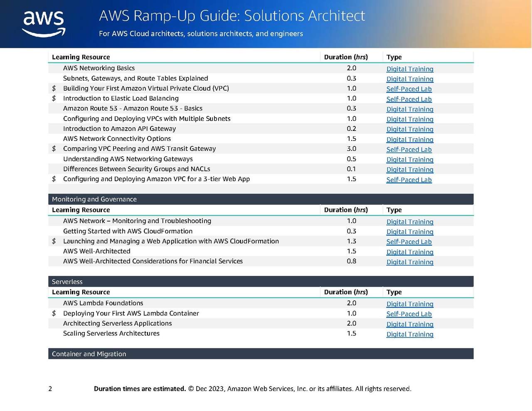This screenshot has height=411, width=532.
Task: Click 'Subnets, Gateways, and Route Tables Explained' title
Action: (x=135, y=78)
